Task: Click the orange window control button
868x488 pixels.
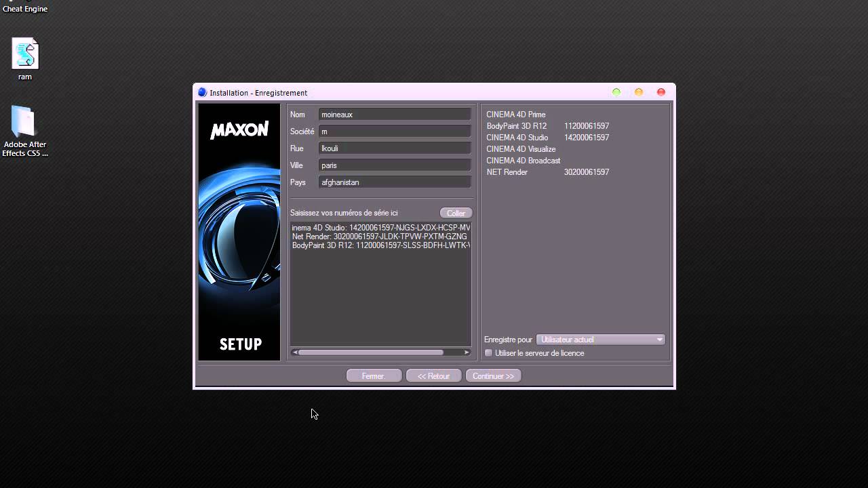Action: tap(639, 92)
